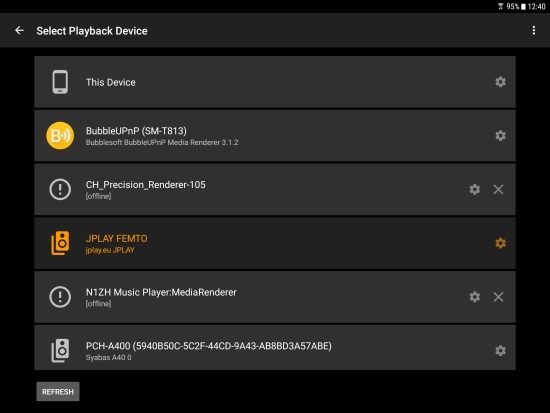Open settings gear for BubbleUPnP (SM-T813)
The width and height of the screenshot is (550, 413).
500,135
